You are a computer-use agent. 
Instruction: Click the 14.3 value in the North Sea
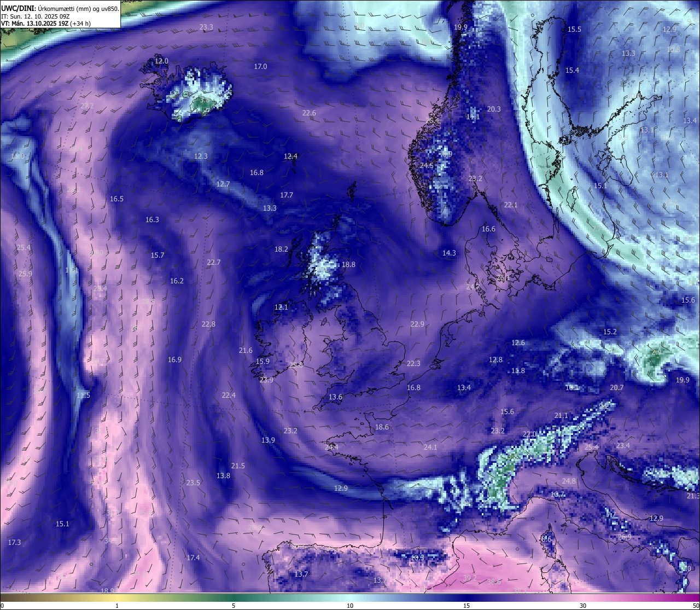[449, 253]
